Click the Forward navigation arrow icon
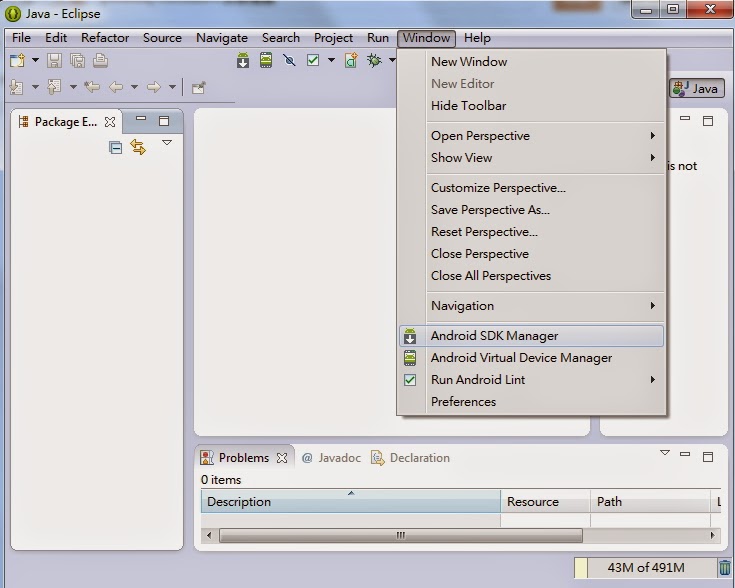This screenshot has width=735, height=588. point(154,87)
